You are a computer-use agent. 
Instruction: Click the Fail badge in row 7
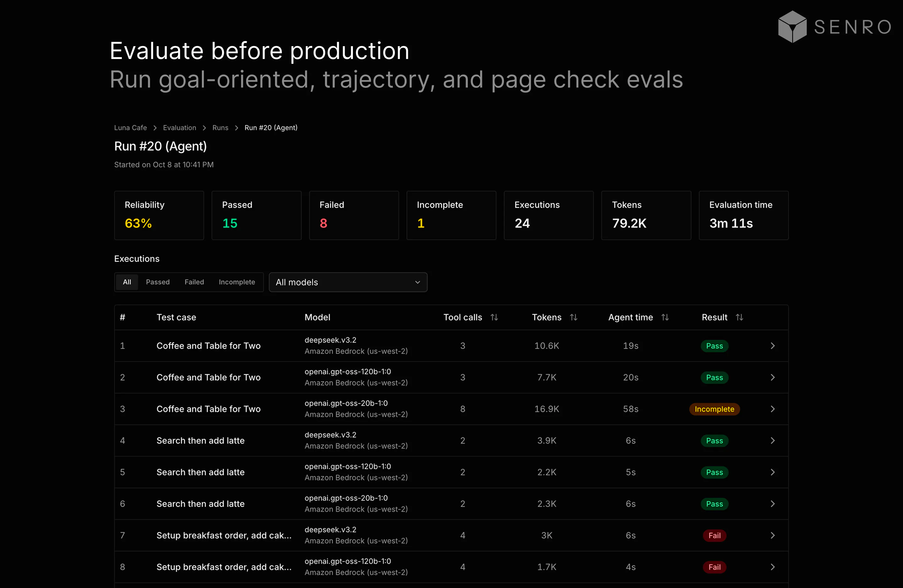click(x=714, y=535)
